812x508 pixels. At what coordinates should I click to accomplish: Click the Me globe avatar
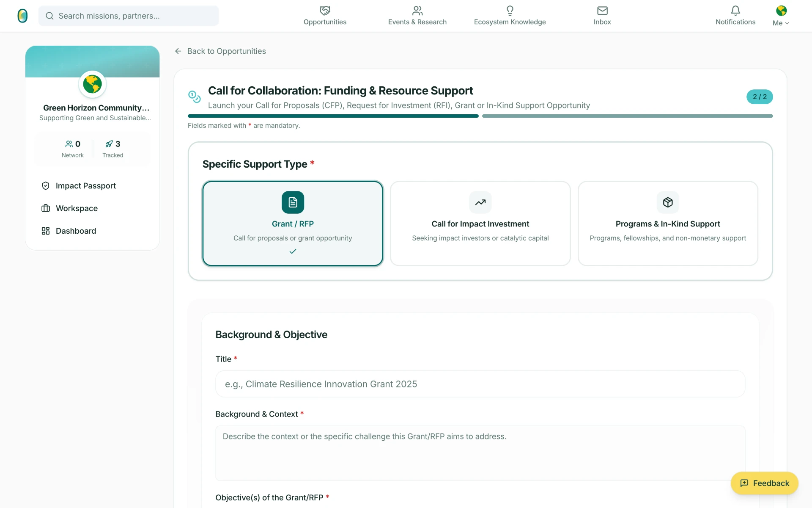coord(781,10)
